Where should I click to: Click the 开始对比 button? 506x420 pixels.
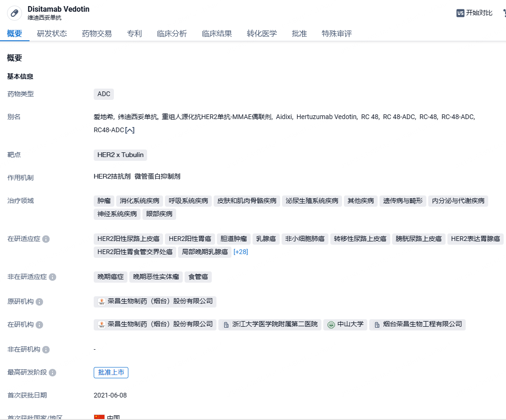[474, 13]
